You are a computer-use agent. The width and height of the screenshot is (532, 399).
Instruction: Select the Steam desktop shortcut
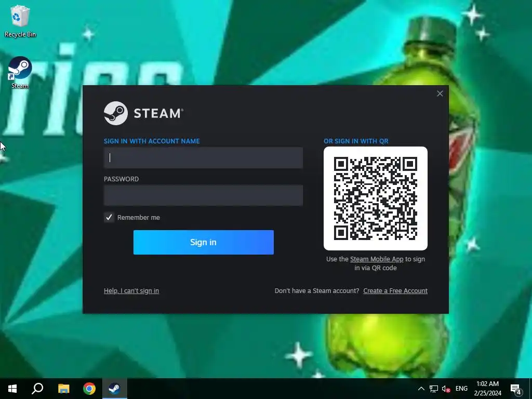[x=20, y=73]
